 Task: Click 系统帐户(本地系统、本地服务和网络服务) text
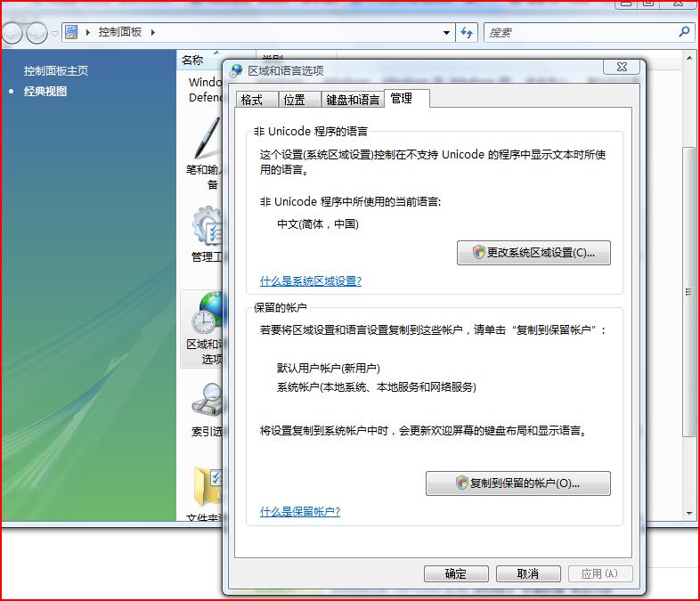pos(377,386)
